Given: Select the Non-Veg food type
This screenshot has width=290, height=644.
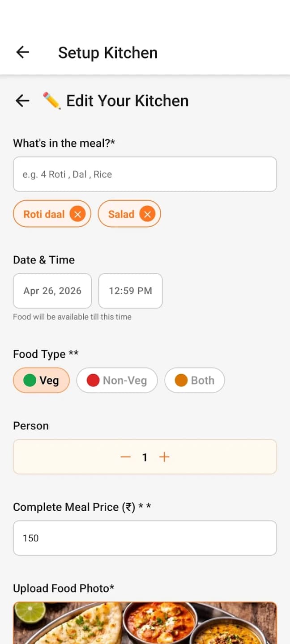Looking at the screenshot, I should (x=117, y=380).
